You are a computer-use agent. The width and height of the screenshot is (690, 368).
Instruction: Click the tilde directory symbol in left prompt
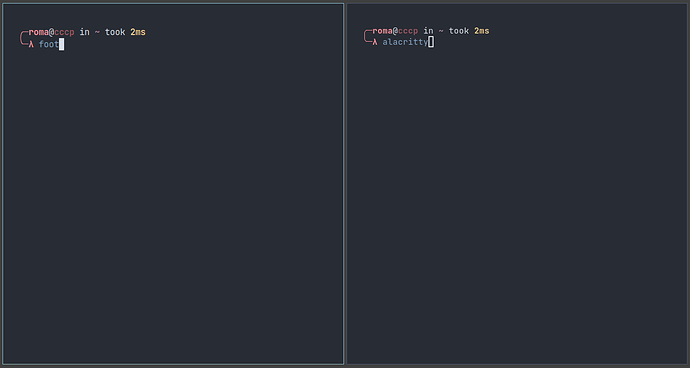[x=97, y=32]
